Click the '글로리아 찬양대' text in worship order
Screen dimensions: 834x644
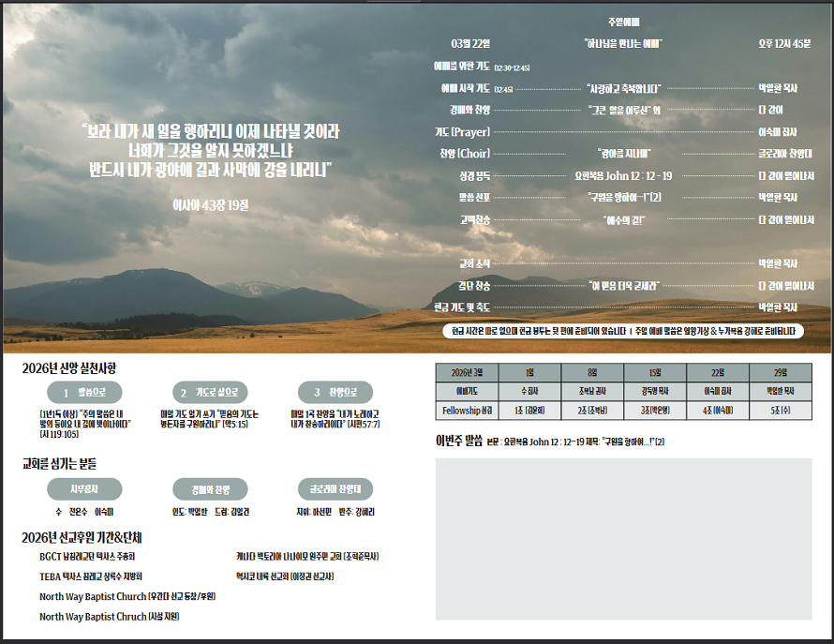785,154
